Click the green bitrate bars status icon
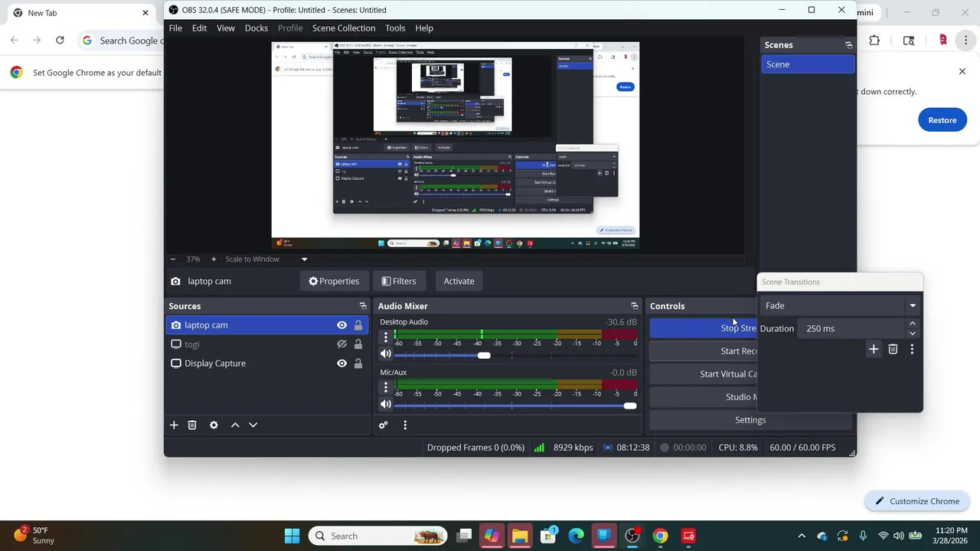 coord(540,448)
